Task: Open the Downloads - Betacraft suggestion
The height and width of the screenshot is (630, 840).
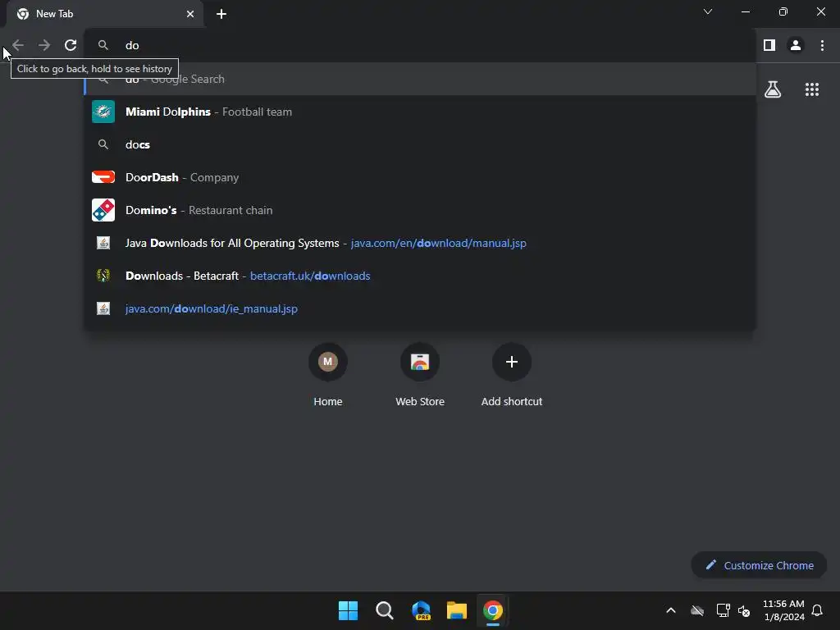Action: click(x=420, y=276)
